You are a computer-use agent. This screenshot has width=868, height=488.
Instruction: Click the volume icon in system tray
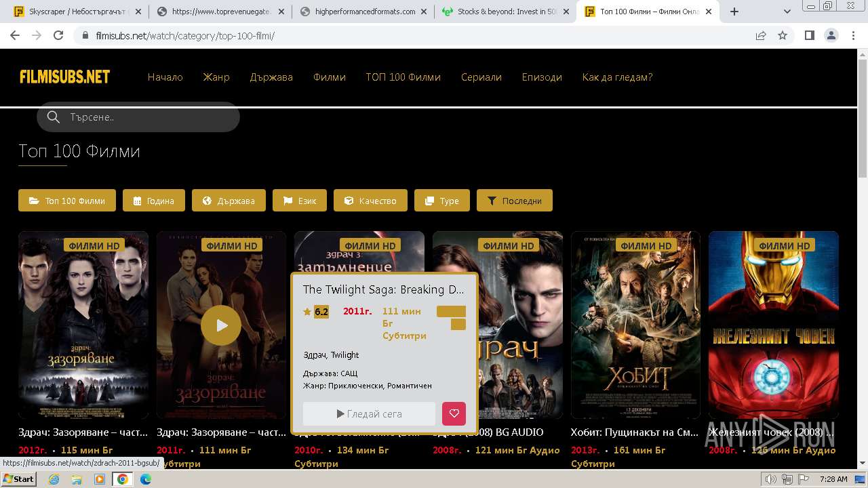[771, 479]
